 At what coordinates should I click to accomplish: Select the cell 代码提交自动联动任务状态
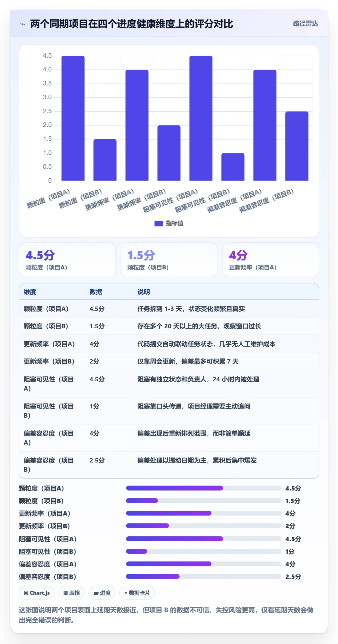tap(206, 344)
